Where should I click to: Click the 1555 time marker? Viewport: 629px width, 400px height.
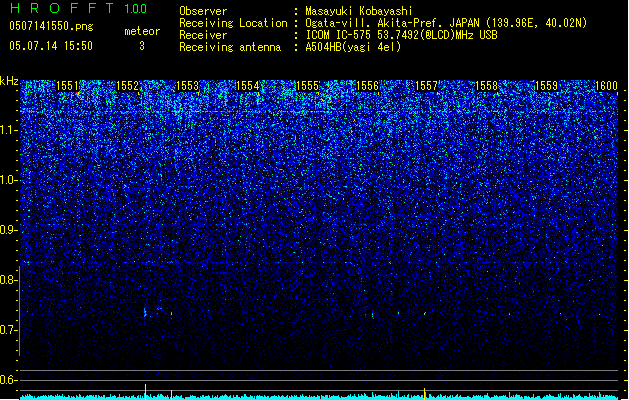(x=307, y=86)
